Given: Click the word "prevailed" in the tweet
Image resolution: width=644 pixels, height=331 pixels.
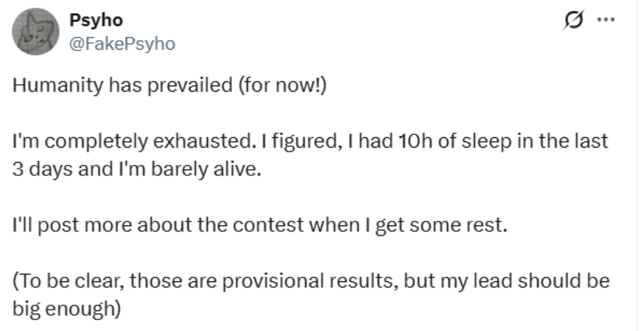Looking at the screenshot, I should coord(197,88).
